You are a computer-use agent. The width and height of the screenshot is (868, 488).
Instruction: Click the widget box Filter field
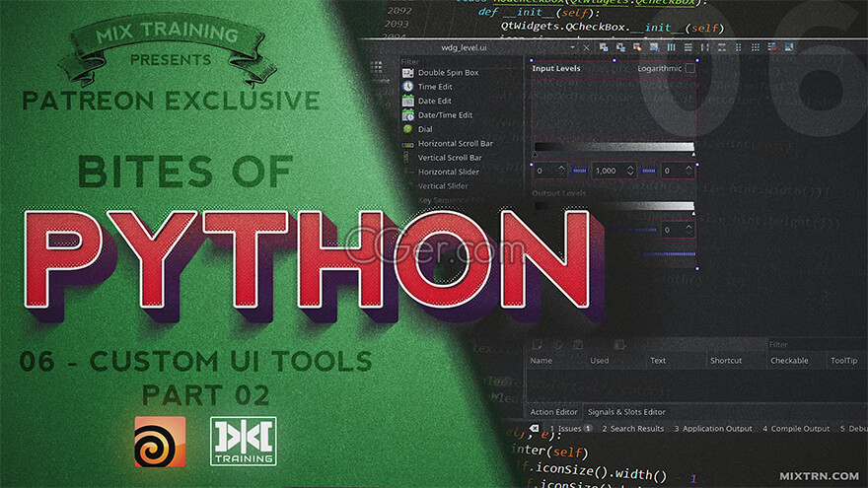(461, 61)
